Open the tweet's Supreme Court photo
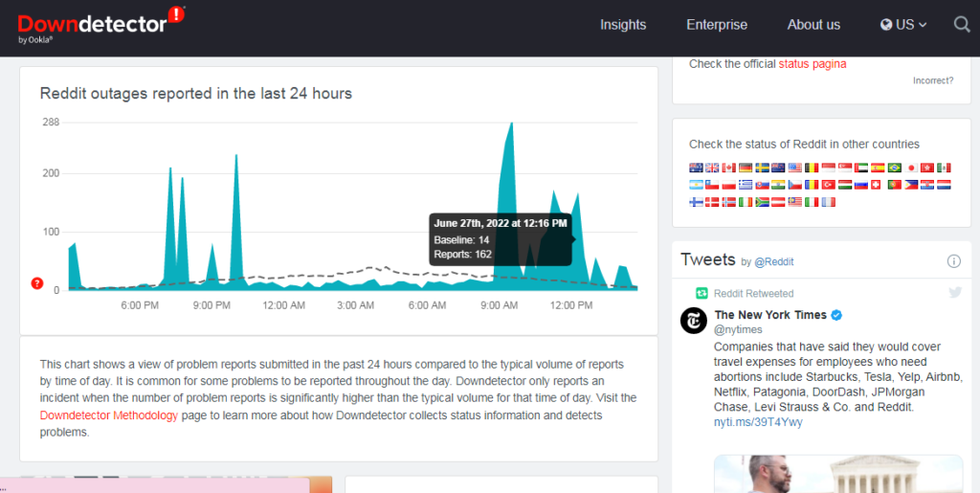 838,474
